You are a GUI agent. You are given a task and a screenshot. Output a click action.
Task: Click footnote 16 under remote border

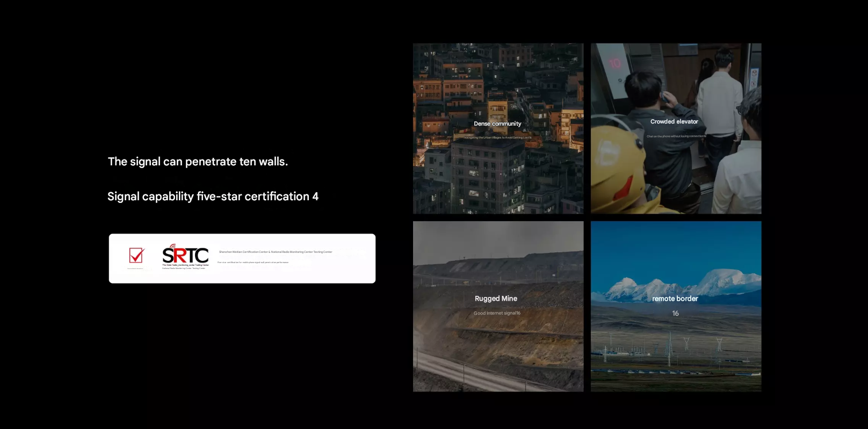[x=675, y=314]
